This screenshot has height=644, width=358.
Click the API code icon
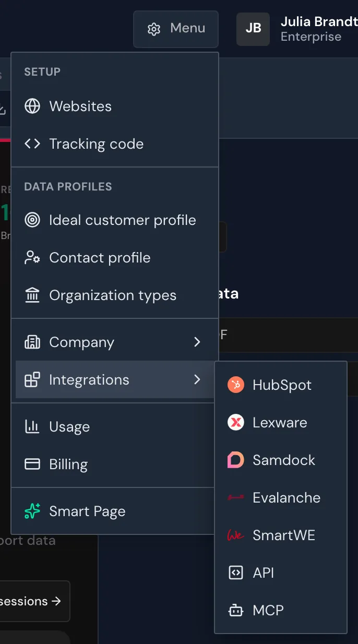pos(236,573)
